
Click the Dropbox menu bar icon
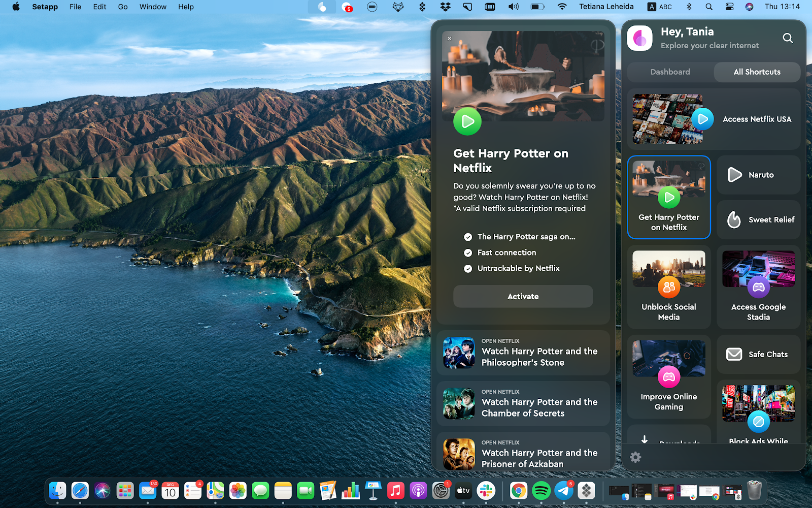pos(445,7)
